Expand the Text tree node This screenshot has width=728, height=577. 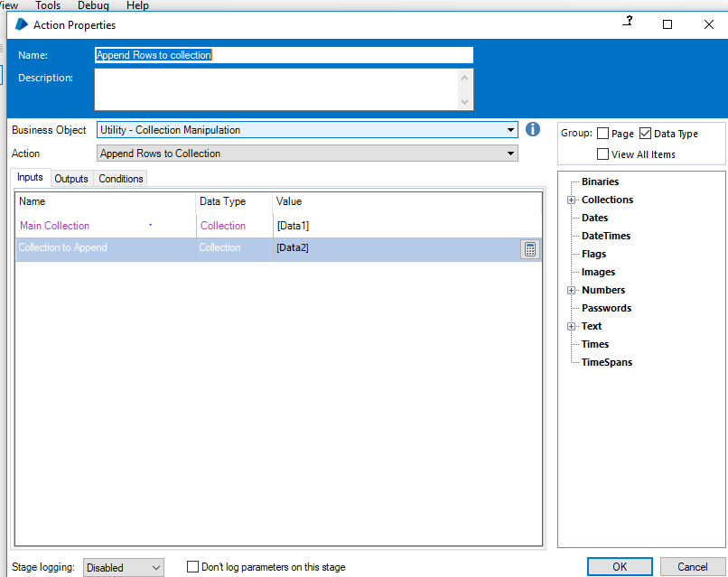tap(572, 327)
